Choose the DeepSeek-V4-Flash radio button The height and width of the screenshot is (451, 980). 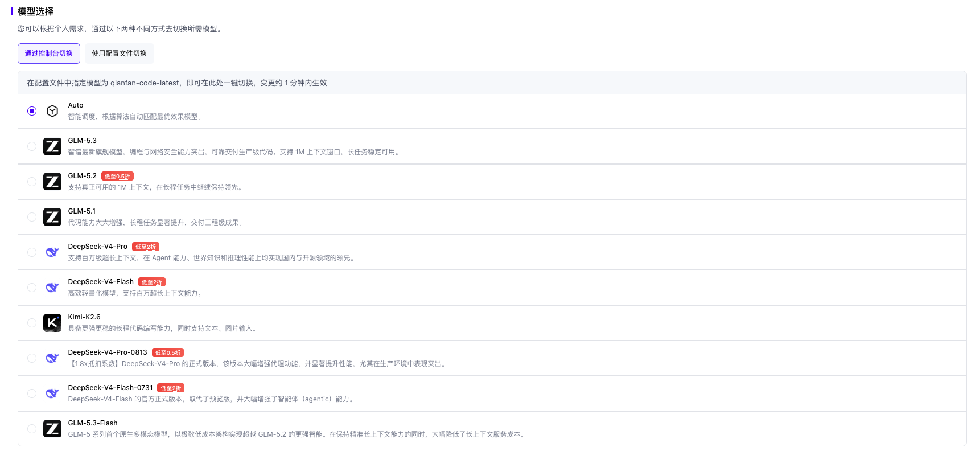(x=32, y=288)
